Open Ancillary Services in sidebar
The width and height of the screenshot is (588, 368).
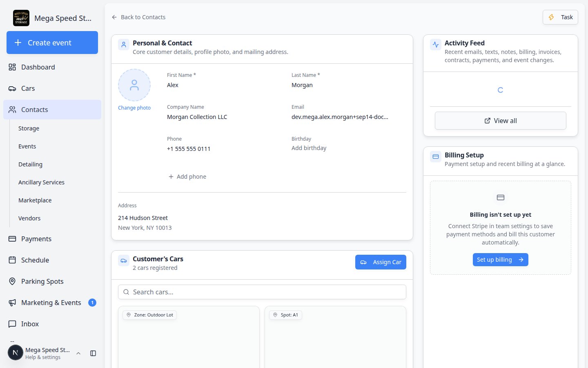click(x=41, y=182)
